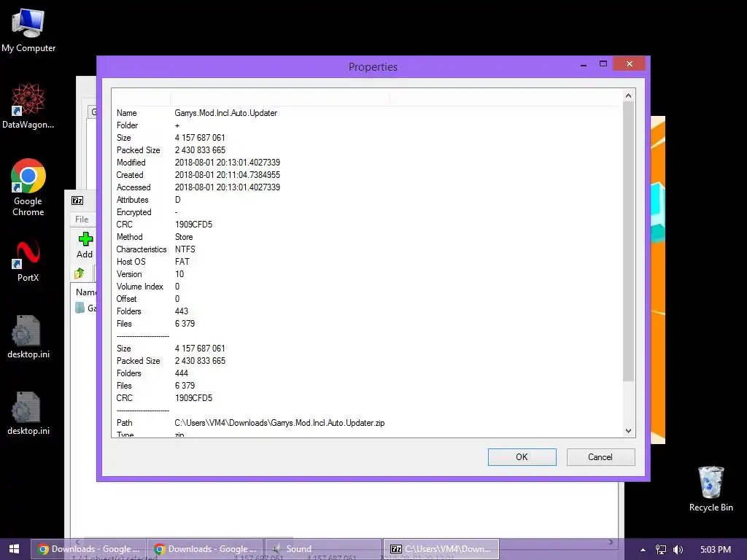
Task: Switch to second Downloads Chrome taskbar item
Action: pyautogui.click(x=205, y=549)
